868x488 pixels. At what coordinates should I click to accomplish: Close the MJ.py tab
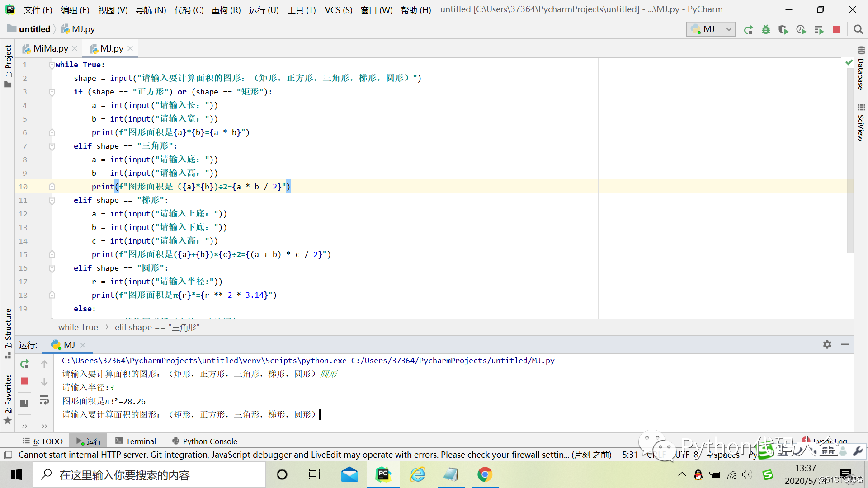(130, 48)
